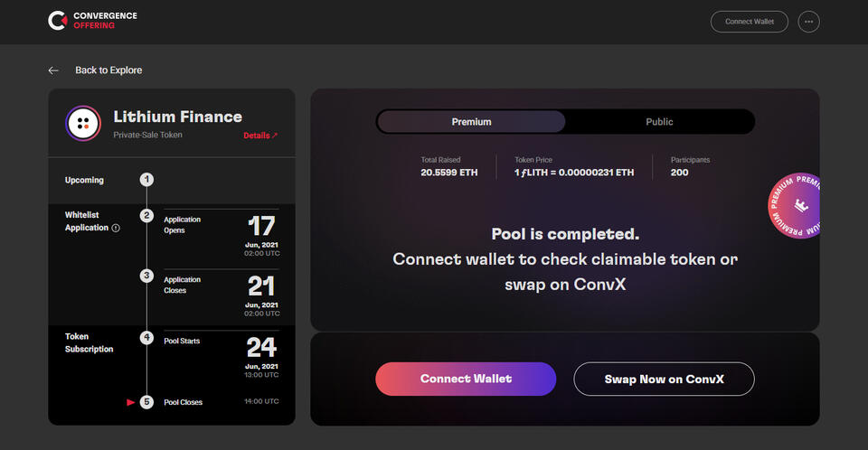Click step 1 Upcoming circle marker
Image resolution: width=868 pixels, height=450 pixels.
pos(146,180)
